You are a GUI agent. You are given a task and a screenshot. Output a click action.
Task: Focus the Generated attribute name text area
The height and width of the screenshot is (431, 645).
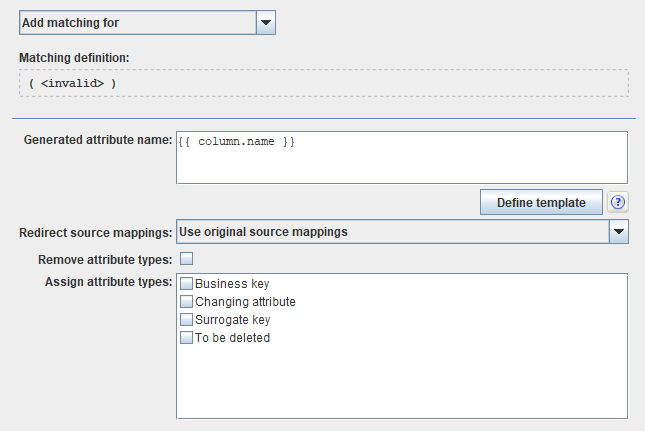pos(401,158)
